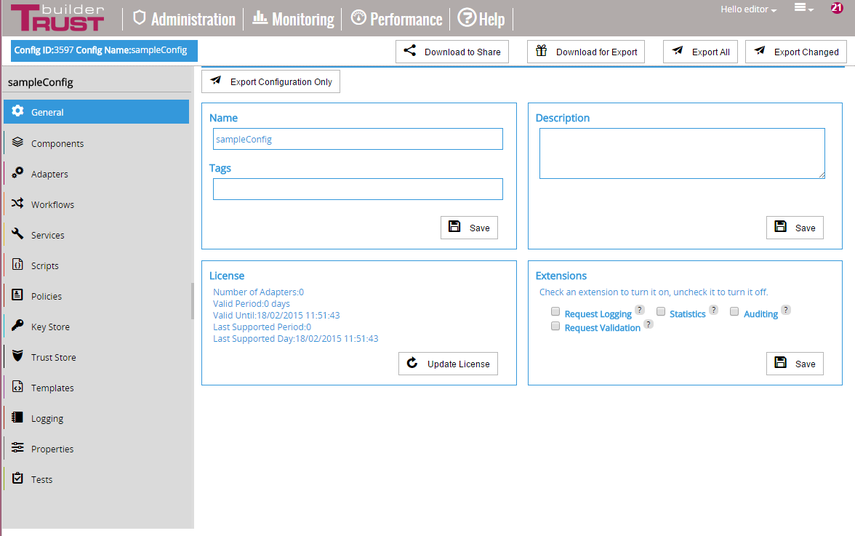The image size is (855, 536).
Task: Click the Export All button
Action: click(x=700, y=52)
